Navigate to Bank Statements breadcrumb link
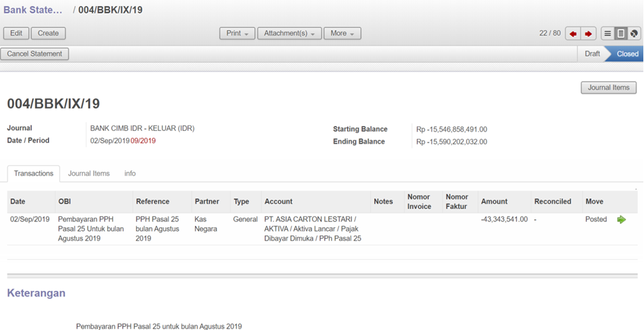This screenshot has height=330, width=644. tap(33, 10)
